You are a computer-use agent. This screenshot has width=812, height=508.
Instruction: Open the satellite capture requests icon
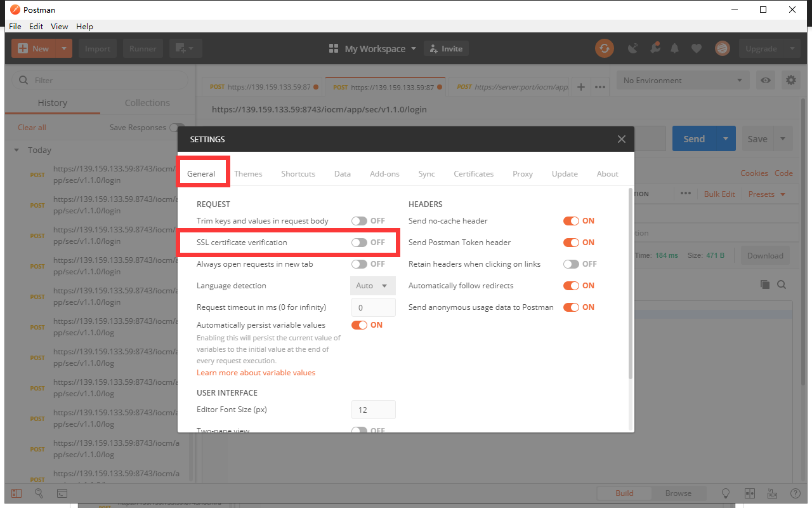click(632, 48)
